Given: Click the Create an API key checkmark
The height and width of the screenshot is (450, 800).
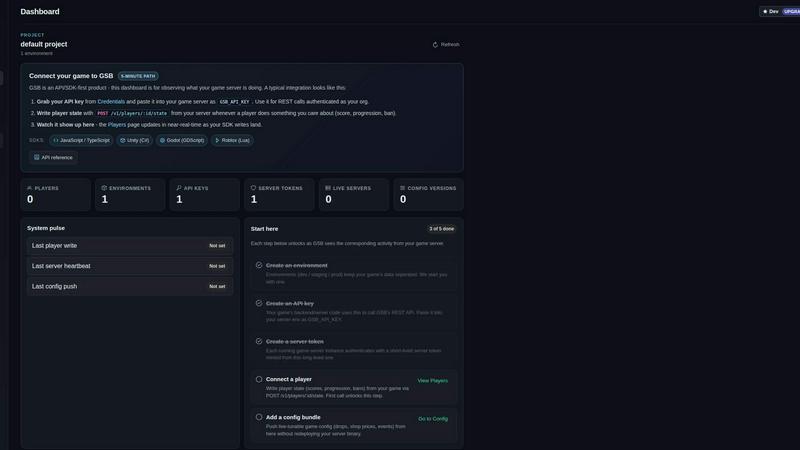Looking at the screenshot, I should tap(259, 303).
